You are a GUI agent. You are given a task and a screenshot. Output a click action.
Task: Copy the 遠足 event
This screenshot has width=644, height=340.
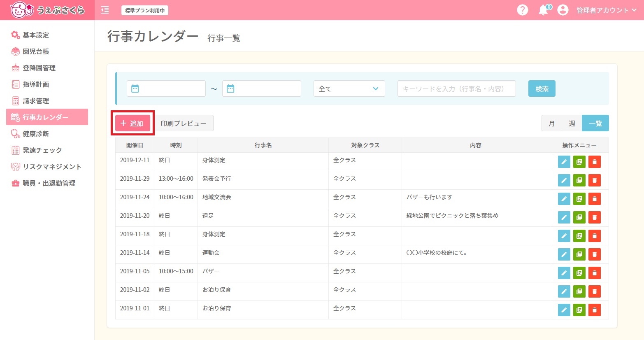pyautogui.click(x=579, y=217)
